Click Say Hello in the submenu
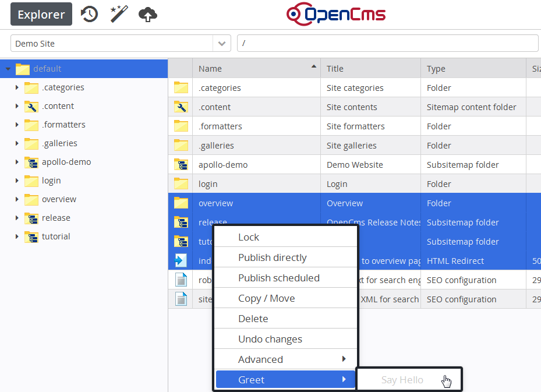The width and height of the screenshot is (541, 392). (x=409, y=380)
